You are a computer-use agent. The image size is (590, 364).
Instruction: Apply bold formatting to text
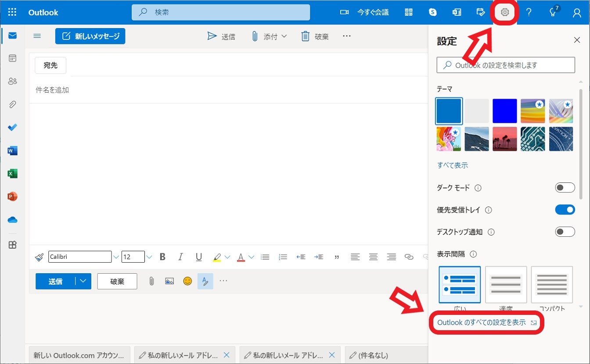162,257
